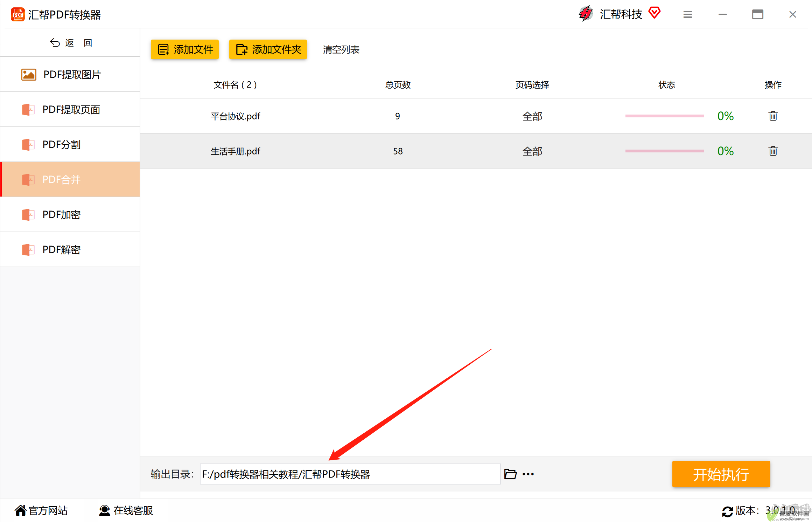Click the 文件名 (2) column header

235,85
